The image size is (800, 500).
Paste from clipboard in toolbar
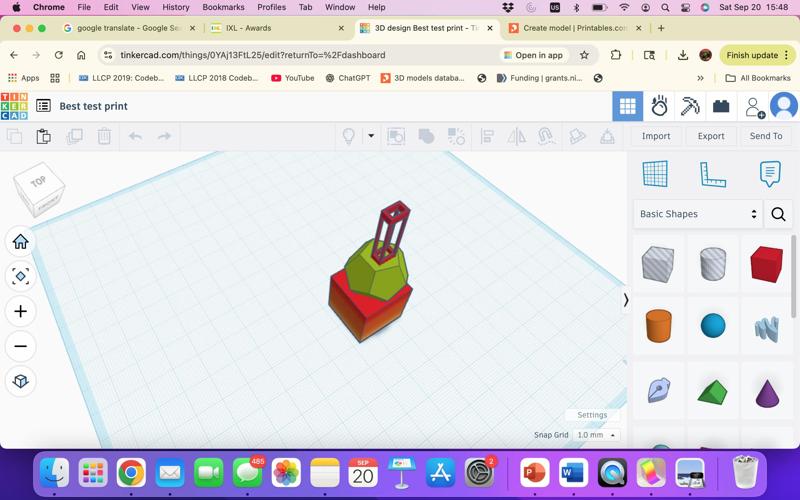[x=44, y=136]
